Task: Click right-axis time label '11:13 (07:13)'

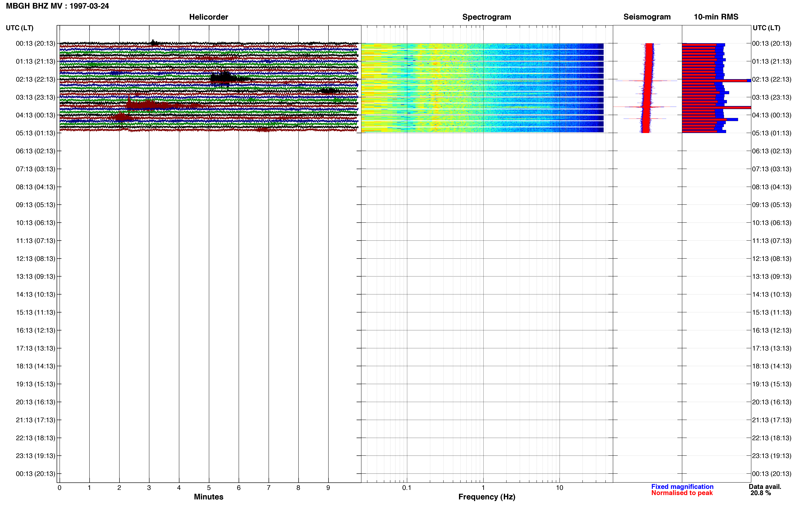Action: coord(772,240)
